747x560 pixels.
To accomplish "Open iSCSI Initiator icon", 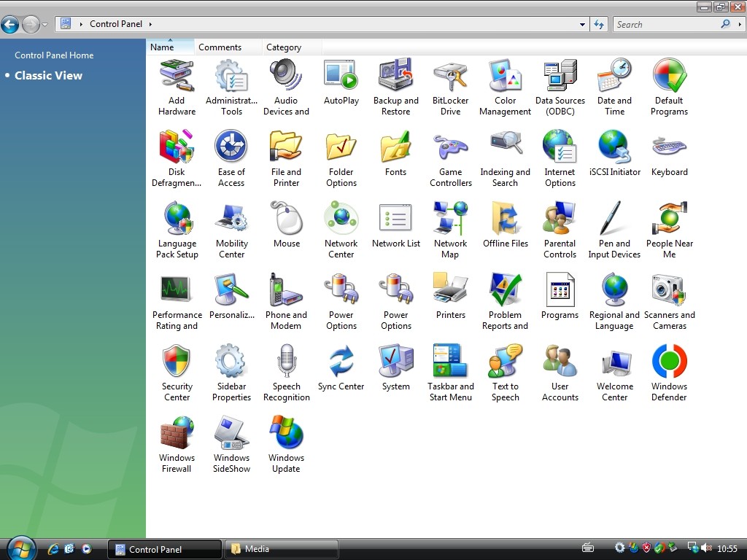I will click(x=614, y=147).
